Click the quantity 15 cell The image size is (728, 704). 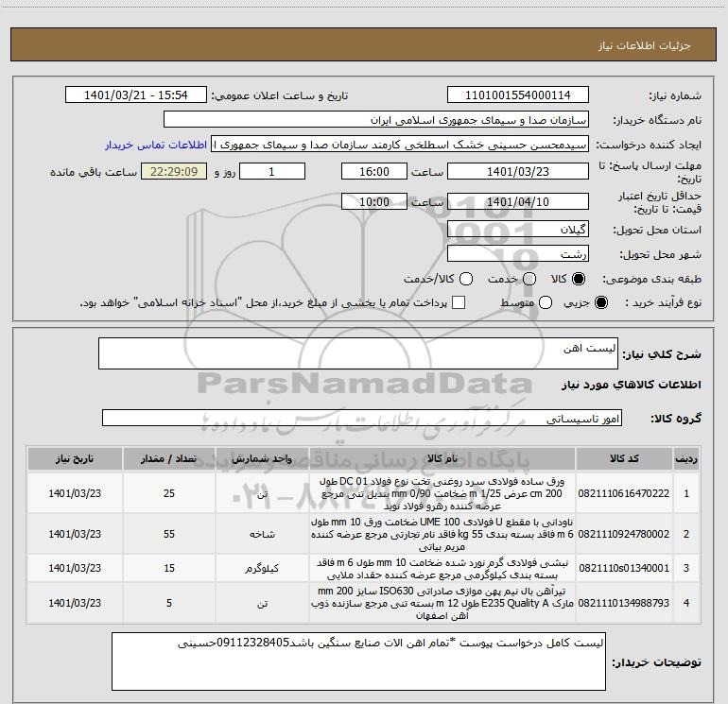point(169,568)
